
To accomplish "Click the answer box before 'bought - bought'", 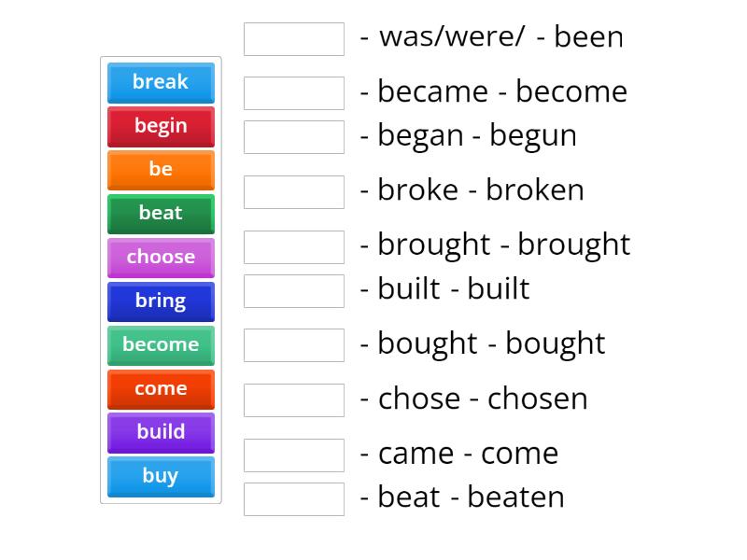I will [293, 344].
